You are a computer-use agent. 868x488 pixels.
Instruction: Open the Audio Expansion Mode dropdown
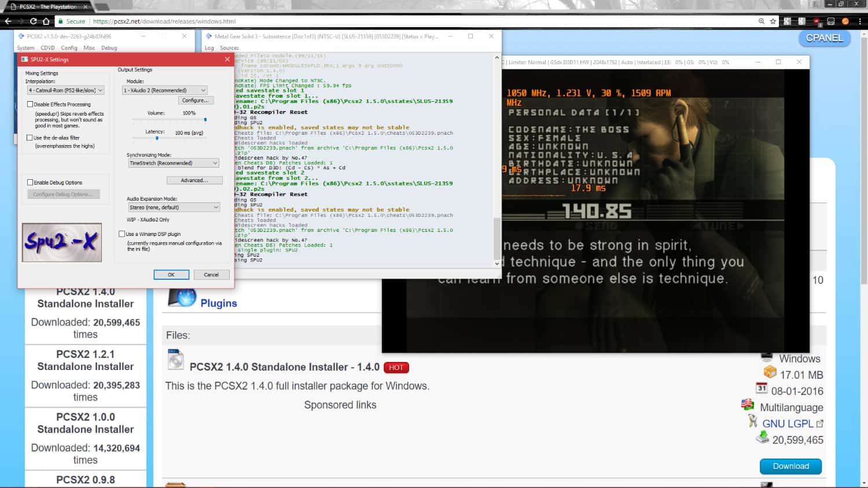[x=172, y=207]
